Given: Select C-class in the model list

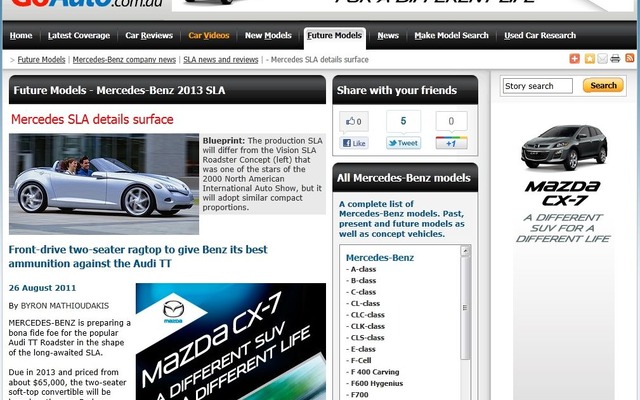Looking at the screenshot, I should (x=363, y=292).
